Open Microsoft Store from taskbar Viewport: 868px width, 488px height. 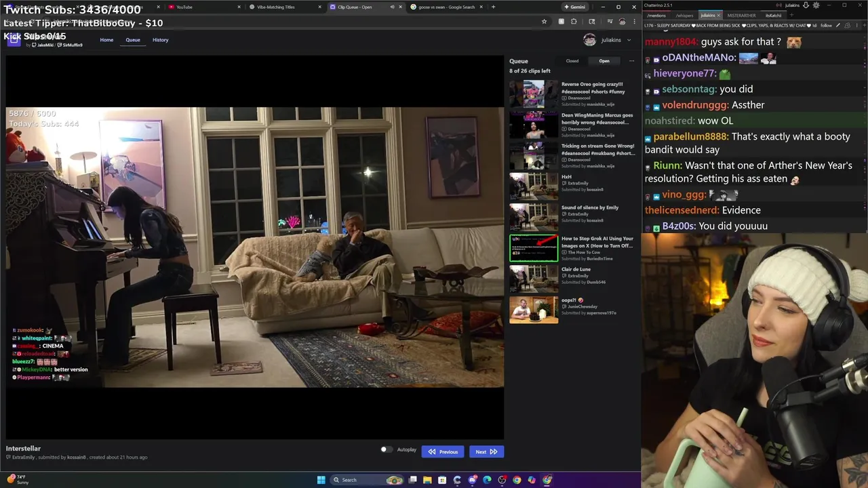pos(442,480)
